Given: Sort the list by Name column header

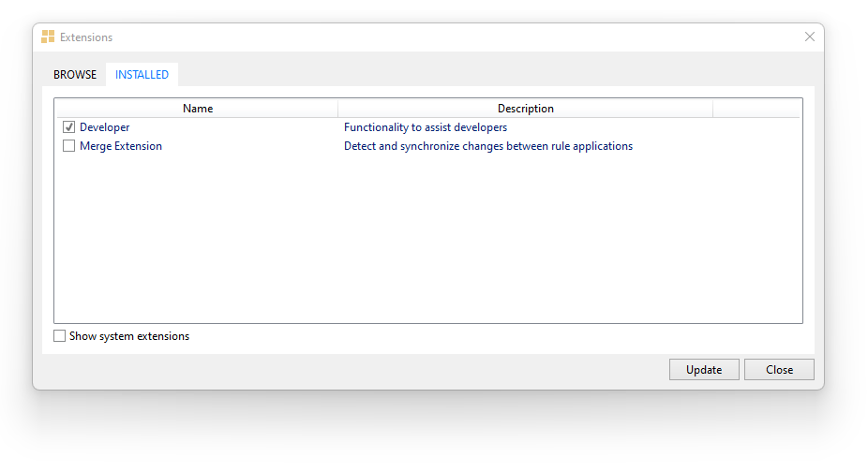Looking at the screenshot, I should (197, 109).
